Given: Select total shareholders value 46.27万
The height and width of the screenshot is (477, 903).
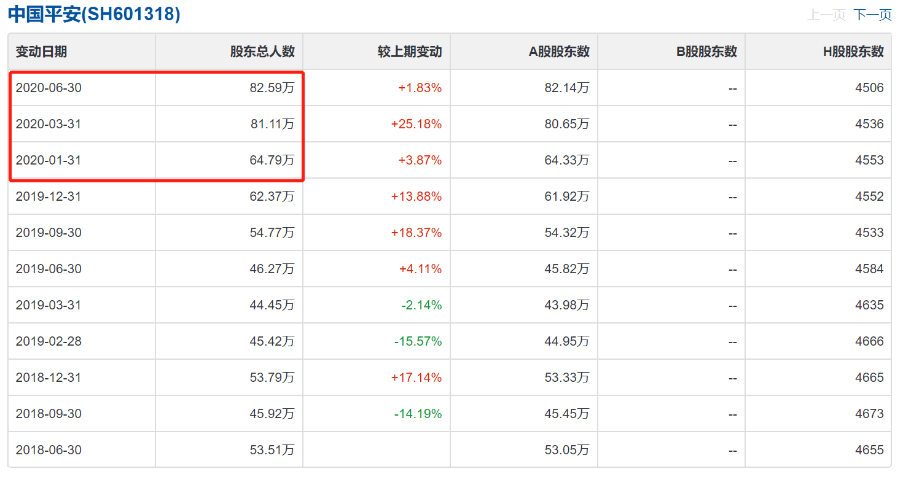Looking at the screenshot, I should point(272,268).
